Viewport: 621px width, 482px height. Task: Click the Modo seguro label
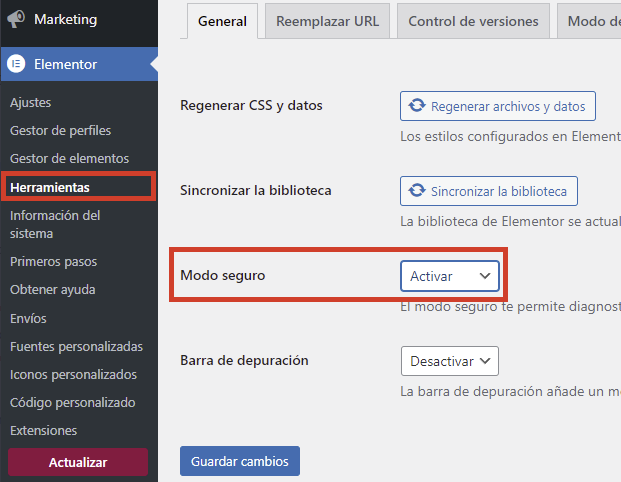(x=223, y=276)
